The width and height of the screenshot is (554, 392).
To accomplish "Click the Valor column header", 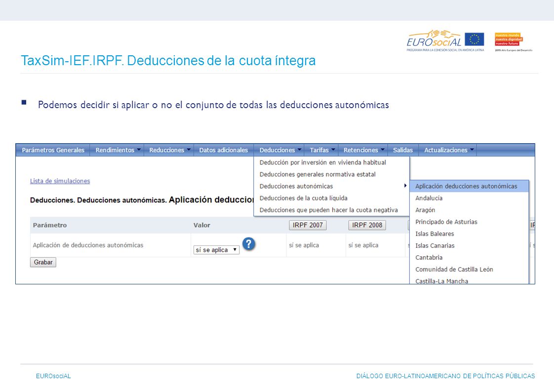I will [202, 225].
